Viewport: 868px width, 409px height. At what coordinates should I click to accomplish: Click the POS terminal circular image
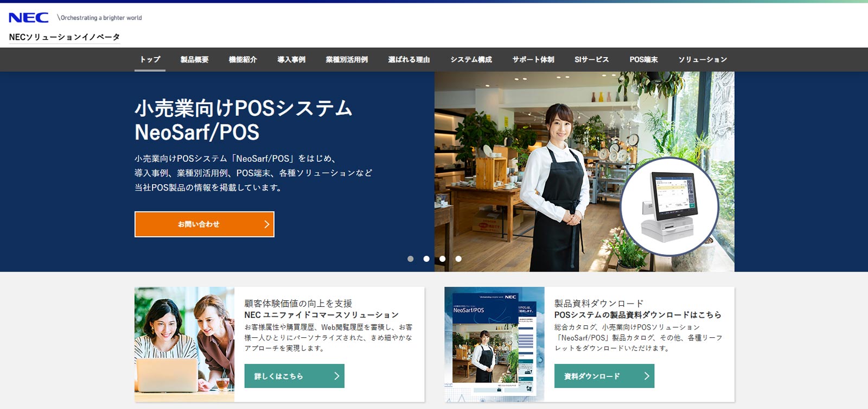[x=669, y=207]
